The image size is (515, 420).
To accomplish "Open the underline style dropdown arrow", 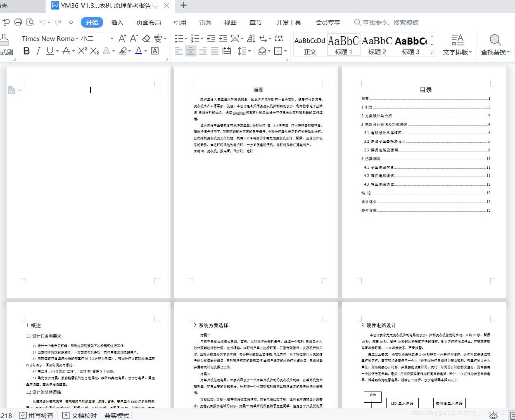I will (57, 51).
